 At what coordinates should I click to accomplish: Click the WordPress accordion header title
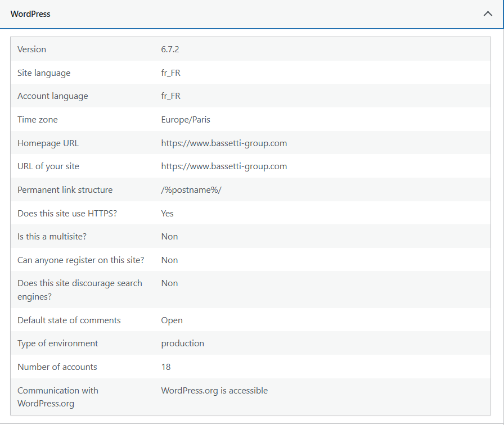(30, 14)
